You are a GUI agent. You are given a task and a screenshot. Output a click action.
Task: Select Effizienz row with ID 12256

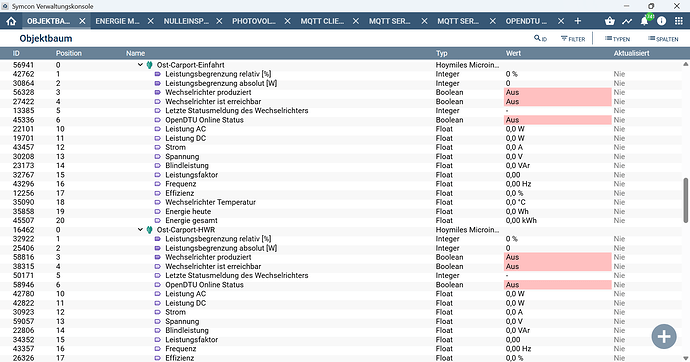tap(341, 193)
